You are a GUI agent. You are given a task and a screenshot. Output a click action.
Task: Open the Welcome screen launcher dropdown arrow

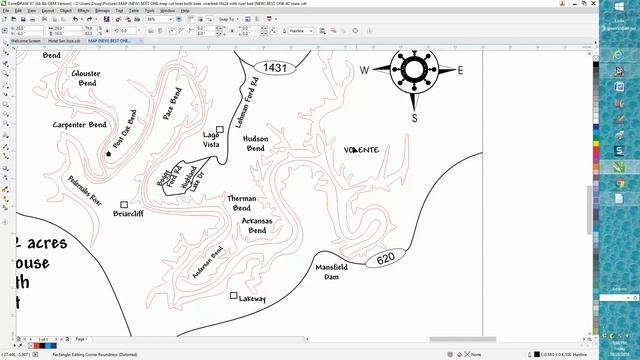point(276,19)
